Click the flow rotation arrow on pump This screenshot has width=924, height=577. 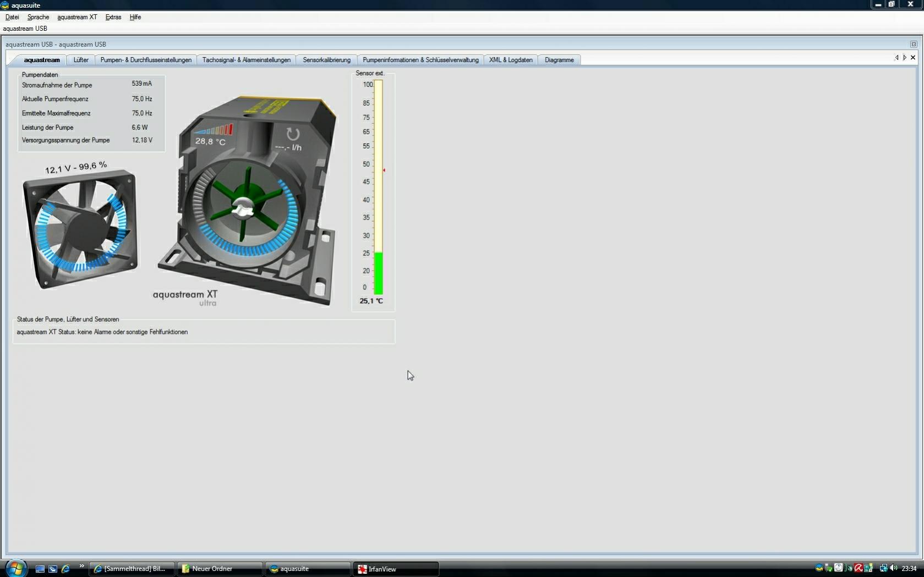(293, 134)
